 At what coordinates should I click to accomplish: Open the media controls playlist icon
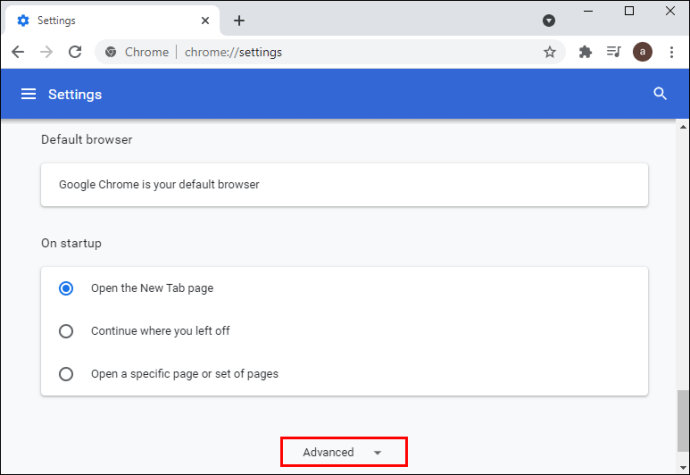(613, 52)
